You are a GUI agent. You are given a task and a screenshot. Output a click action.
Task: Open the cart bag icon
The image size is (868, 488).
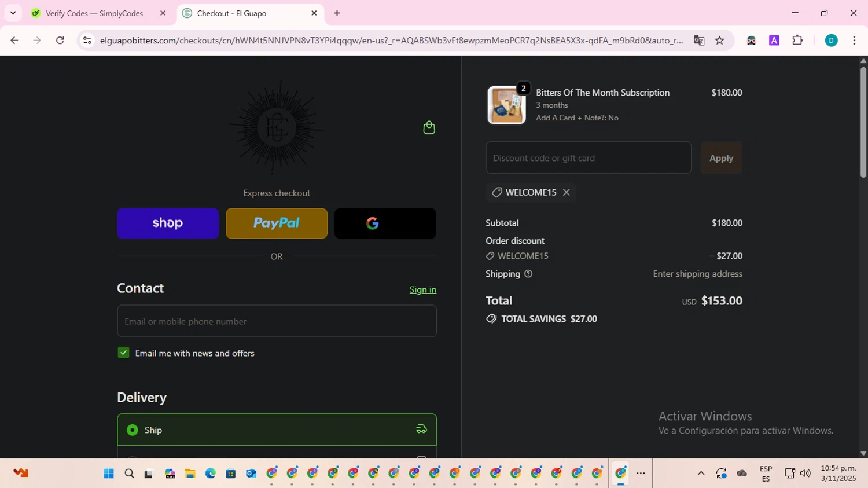click(429, 127)
